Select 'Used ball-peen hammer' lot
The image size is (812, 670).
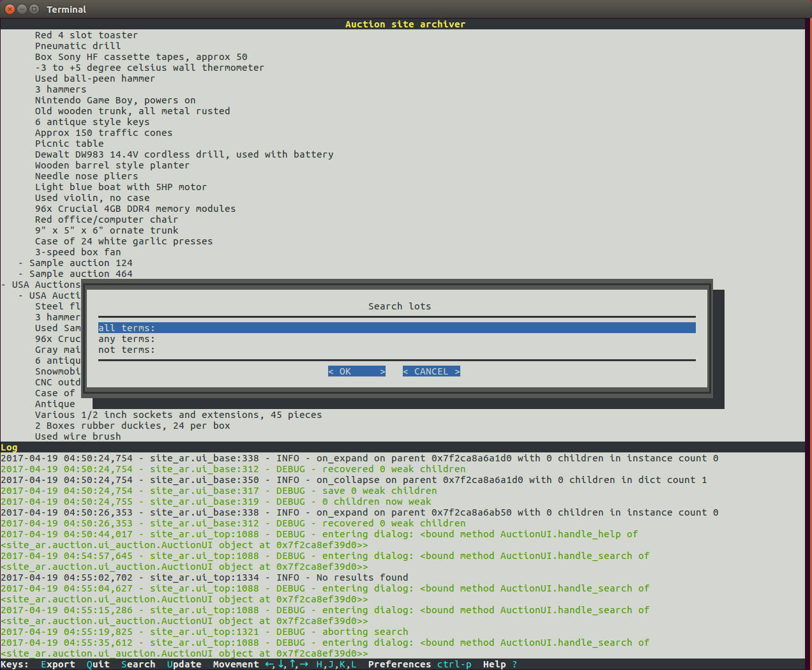coord(95,78)
